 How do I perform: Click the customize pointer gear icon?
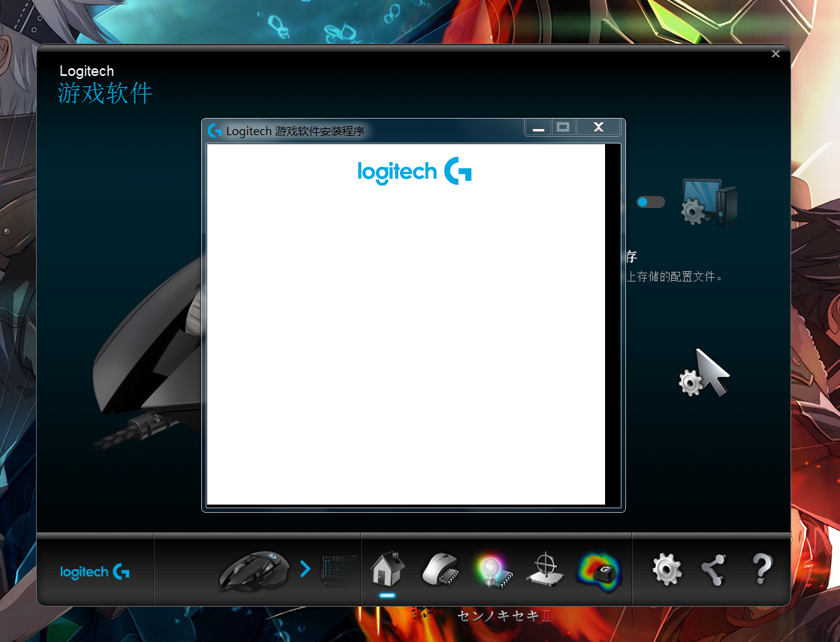[x=704, y=373]
